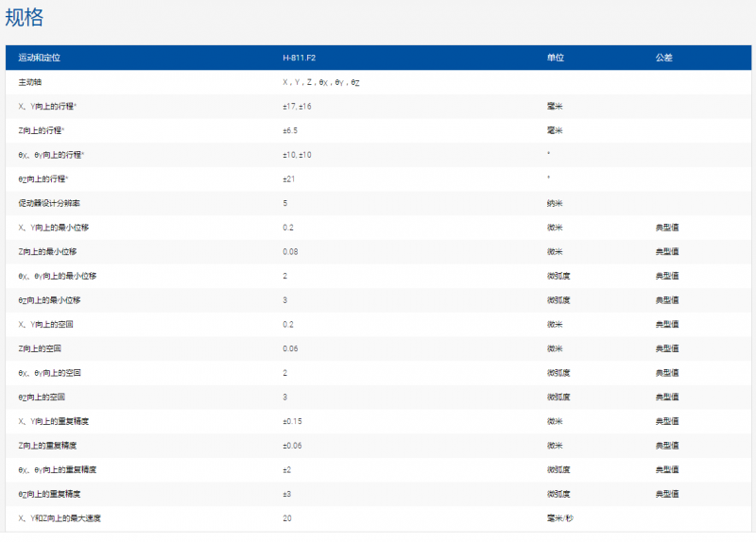The image size is (756, 542).
Task: Click the X、Y和Z向上的最大速度 row label
Action: tap(60, 518)
